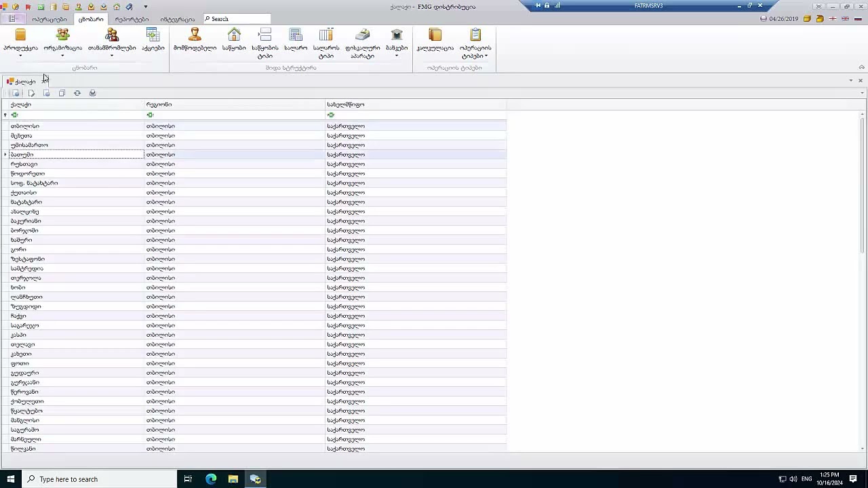Open the თანამშრომლები ribbon button

(x=112, y=41)
